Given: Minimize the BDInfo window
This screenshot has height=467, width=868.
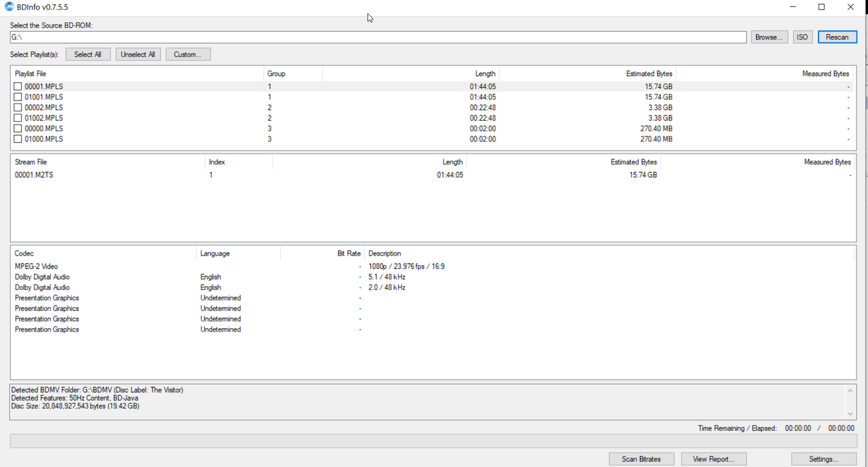Looking at the screenshot, I should (793, 7).
